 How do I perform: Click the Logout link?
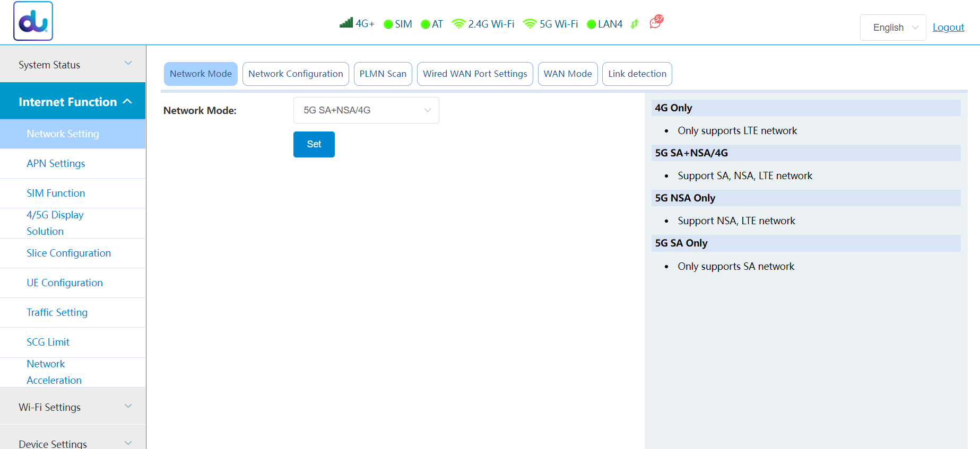(x=948, y=28)
